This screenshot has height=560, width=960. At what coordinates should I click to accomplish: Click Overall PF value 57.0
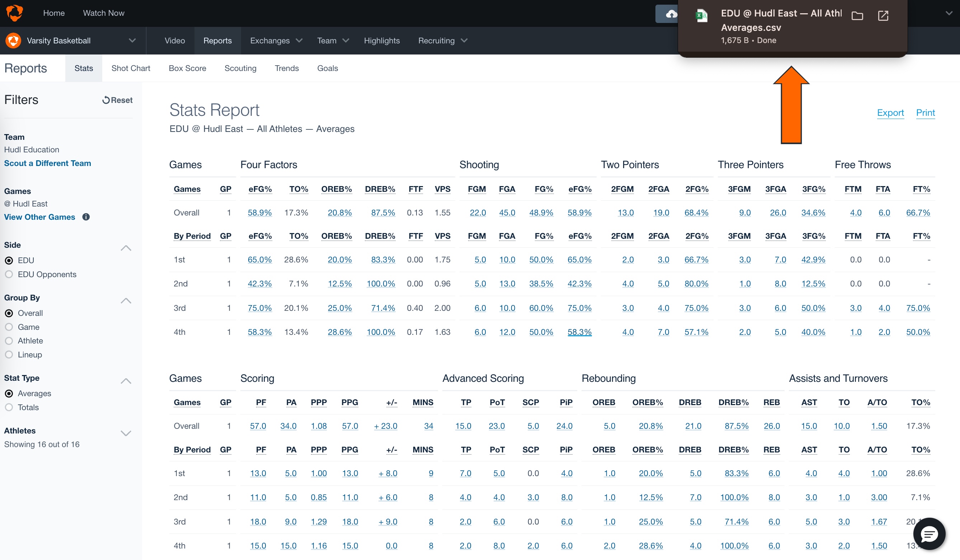258,426
